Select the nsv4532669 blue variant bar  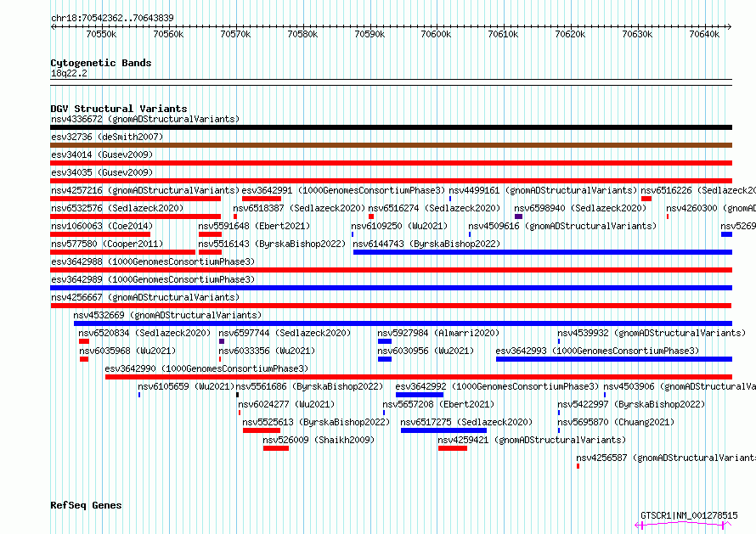403,323
